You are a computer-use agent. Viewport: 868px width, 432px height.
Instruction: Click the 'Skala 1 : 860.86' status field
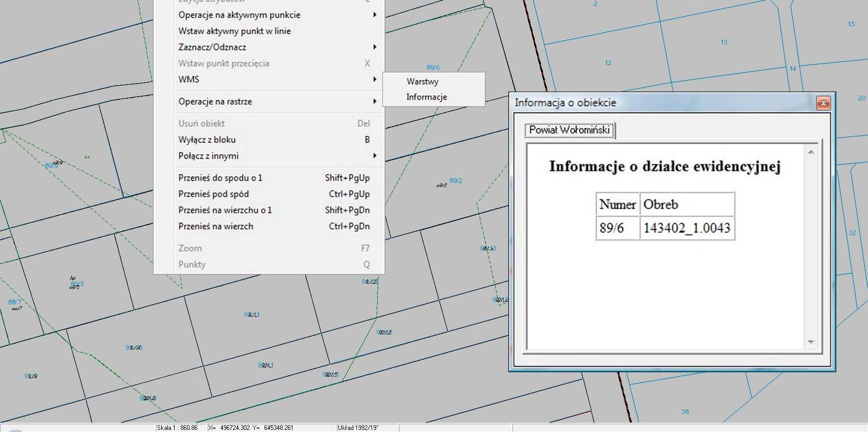tap(180, 428)
